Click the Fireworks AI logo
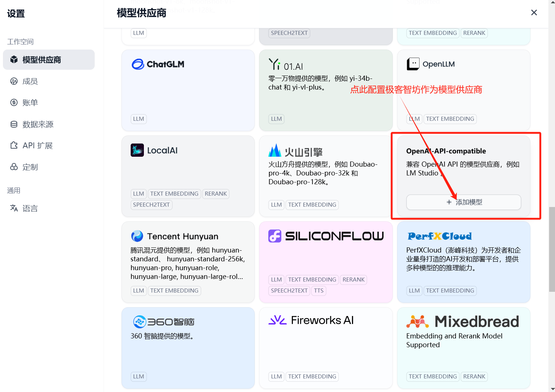Screen dimensions: 555x392 point(311,320)
